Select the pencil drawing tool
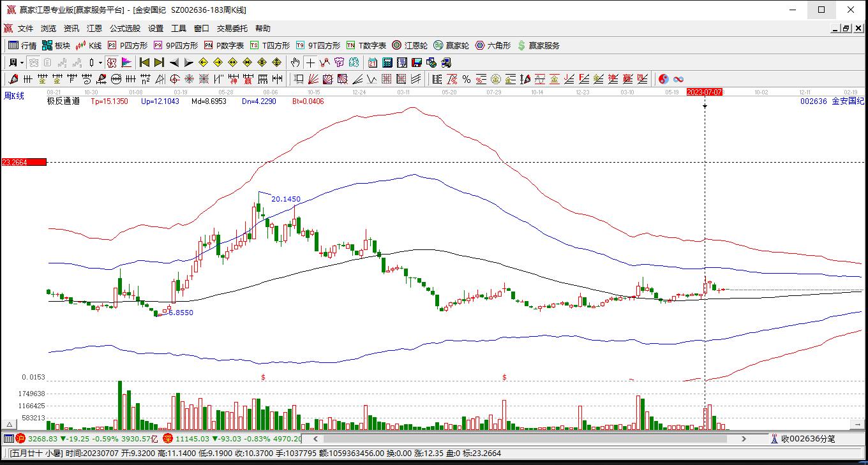The width and height of the screenshot is (868, 465). point(13,79)
